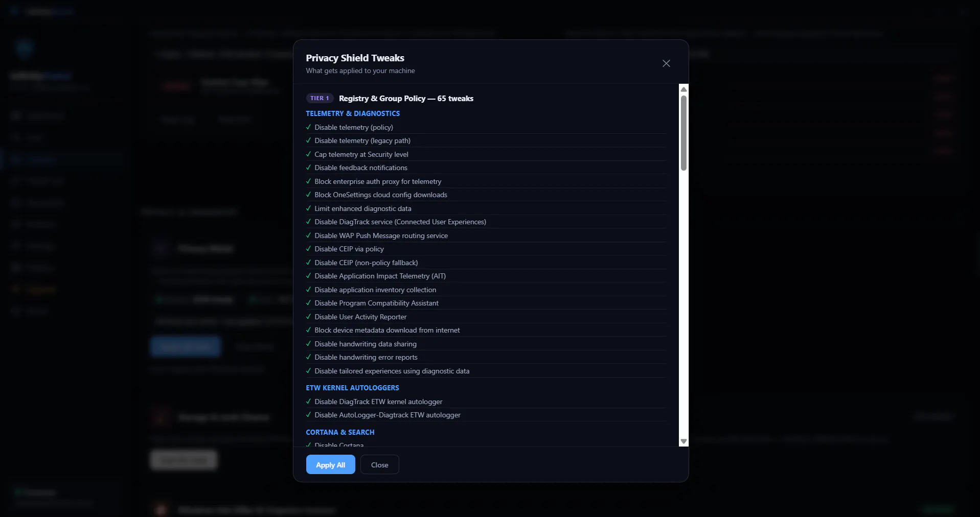
Task: Click the ETW KERNEL AUTOLOGGERS section header
Action: point(352,388)
